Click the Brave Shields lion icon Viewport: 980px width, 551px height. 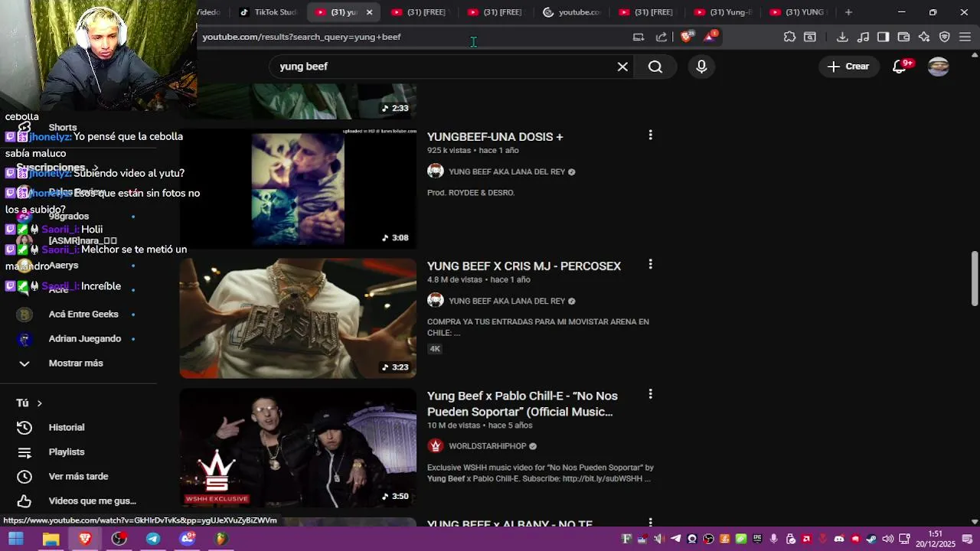coord(687,37)
